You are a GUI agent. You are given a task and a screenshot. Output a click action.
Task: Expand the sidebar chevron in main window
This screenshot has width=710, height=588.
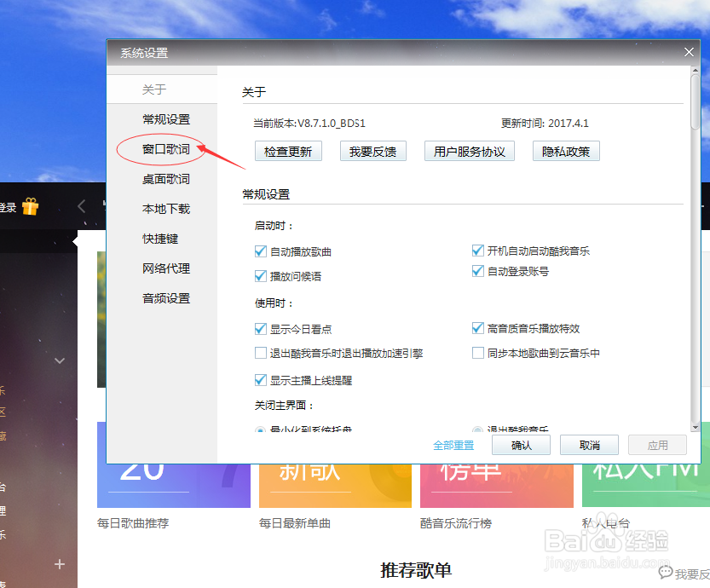point(60,360)
